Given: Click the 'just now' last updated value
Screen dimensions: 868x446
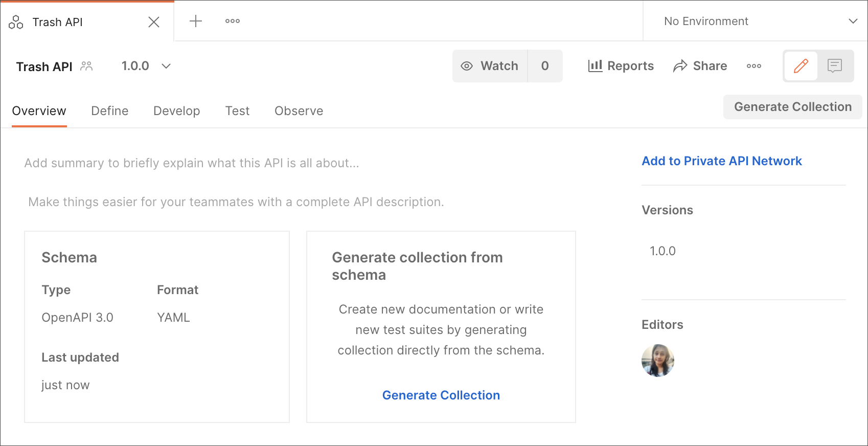Looking at the screenshot, I should click(65, 385).
